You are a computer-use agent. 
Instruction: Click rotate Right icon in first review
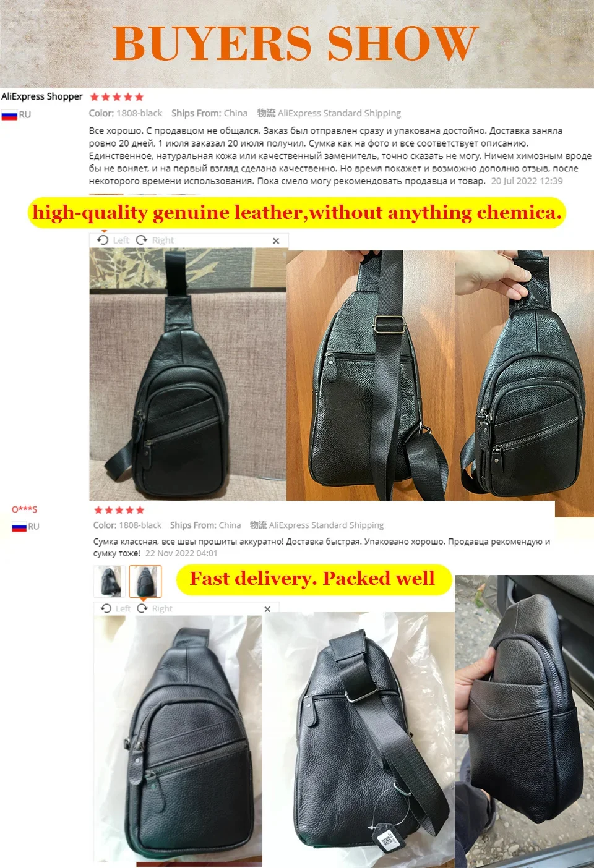141,240
